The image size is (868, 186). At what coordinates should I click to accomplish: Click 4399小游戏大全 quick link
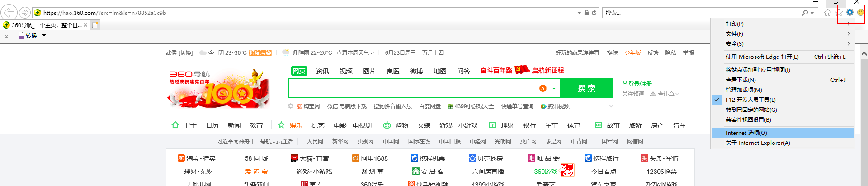coord(471,106)
